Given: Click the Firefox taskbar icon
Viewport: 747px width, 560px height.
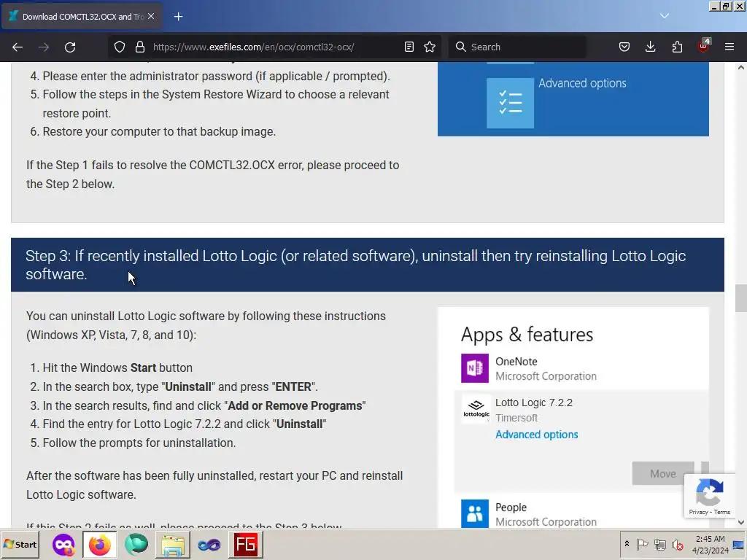Looking at the screenshot, I should (x=99, y=544).
